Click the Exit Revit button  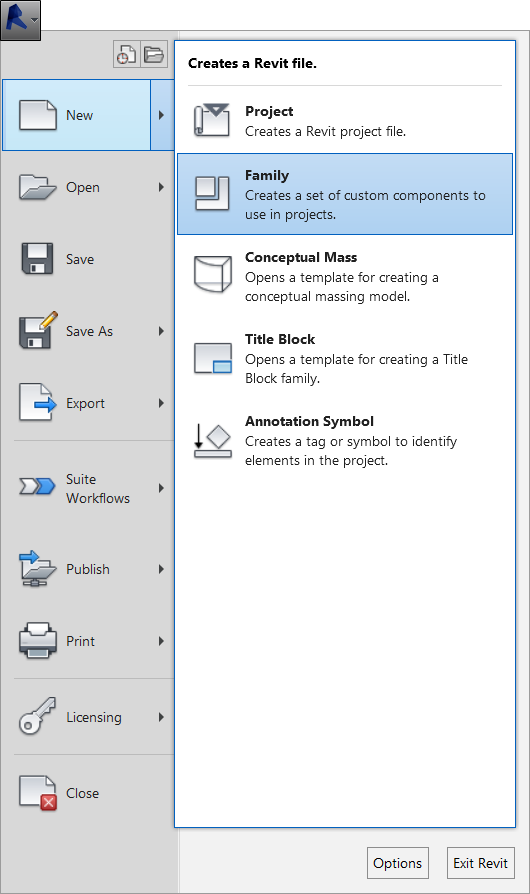coord(480,863)
